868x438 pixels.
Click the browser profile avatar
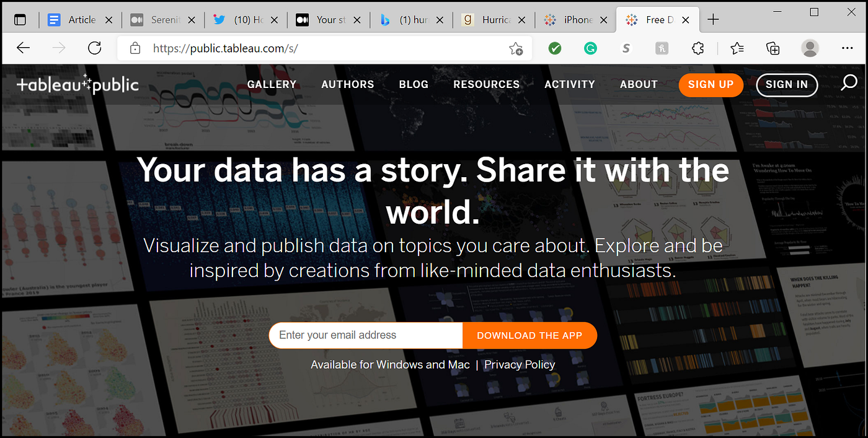(810, 48)
